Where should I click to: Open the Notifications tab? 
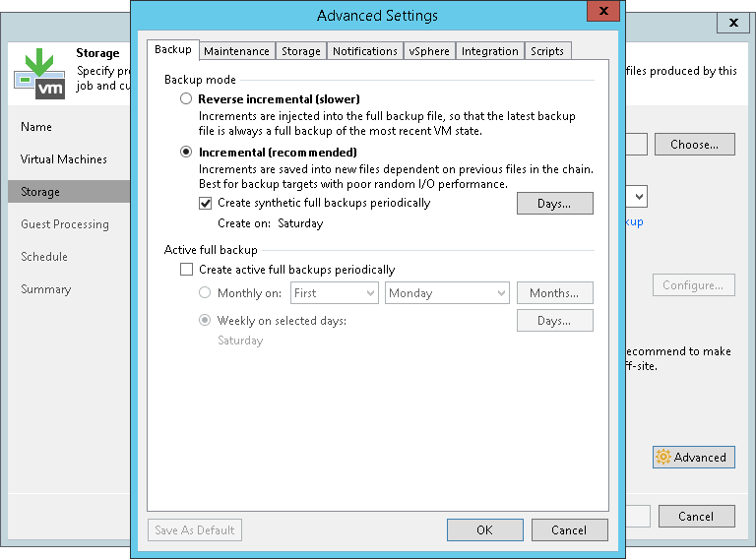pos(365,51)
